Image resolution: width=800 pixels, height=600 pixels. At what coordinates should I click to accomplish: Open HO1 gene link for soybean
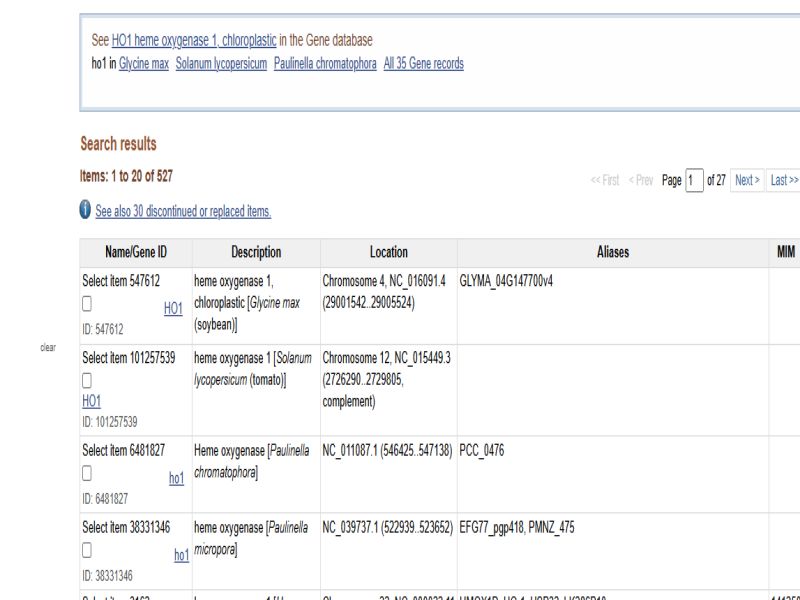[x=173, y=309]
